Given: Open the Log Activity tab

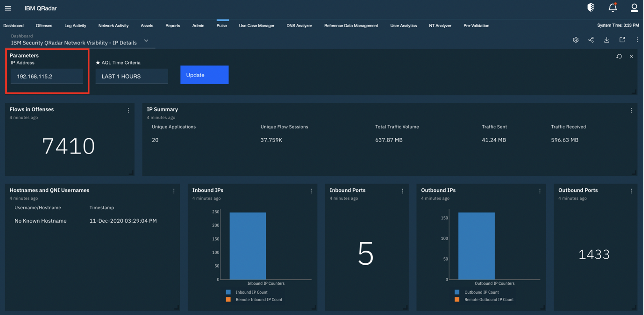Looking at the screenshot, I should click(x=75, y=25).
